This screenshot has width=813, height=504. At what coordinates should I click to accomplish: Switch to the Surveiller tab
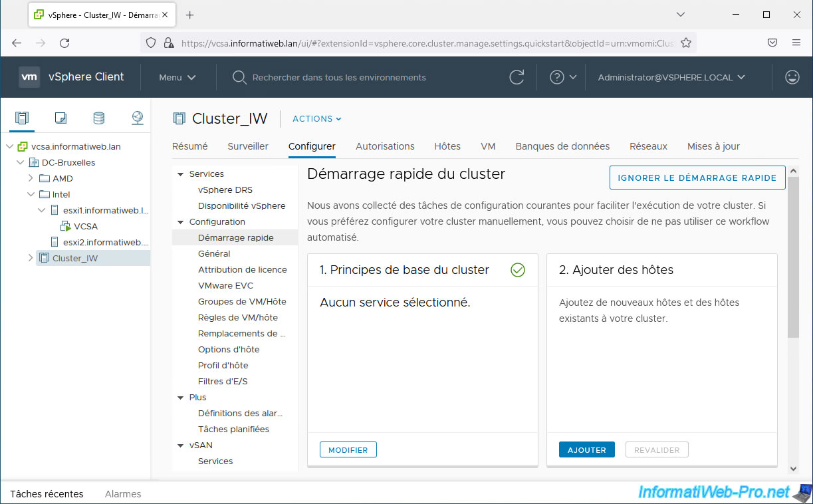click(248, 146)
